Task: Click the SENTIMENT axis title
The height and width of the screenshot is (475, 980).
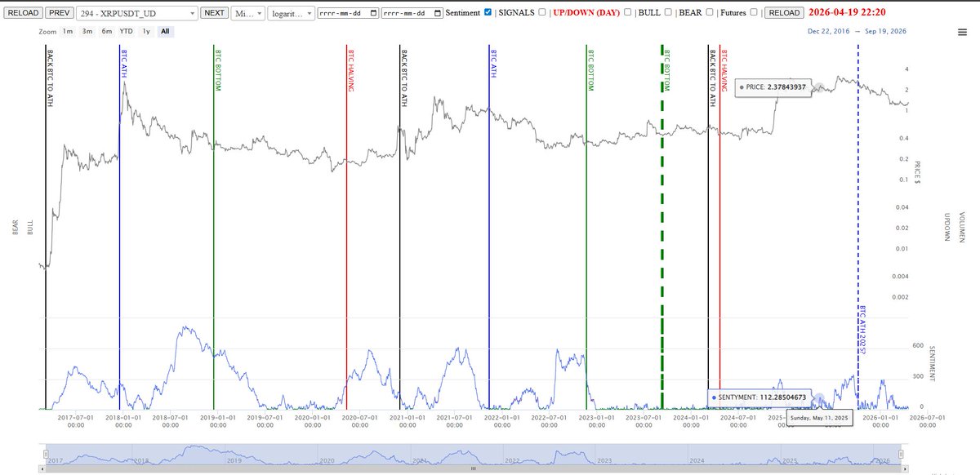Action: click(933, 363)
